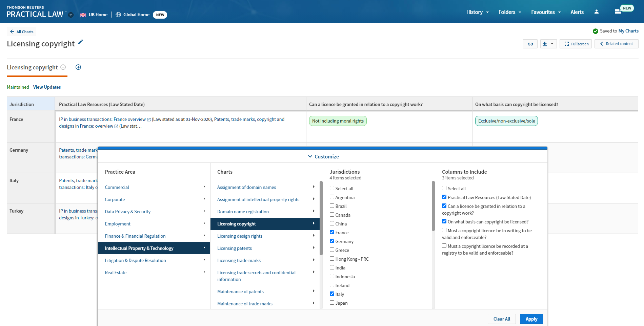Open the UK Home link

pyautogui.click(x=98, y=15)
